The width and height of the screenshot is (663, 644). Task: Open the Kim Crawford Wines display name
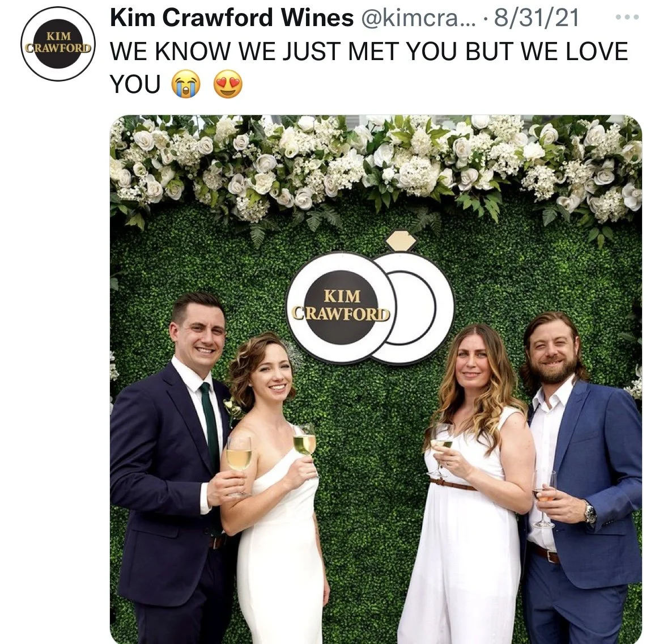pyautogui.click(x=232, y=18)
